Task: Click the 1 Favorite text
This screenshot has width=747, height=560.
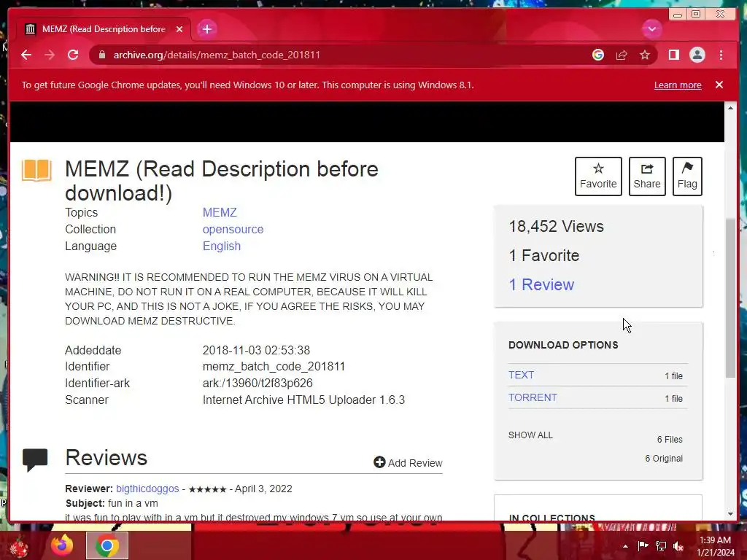Action: pos(543,256)
